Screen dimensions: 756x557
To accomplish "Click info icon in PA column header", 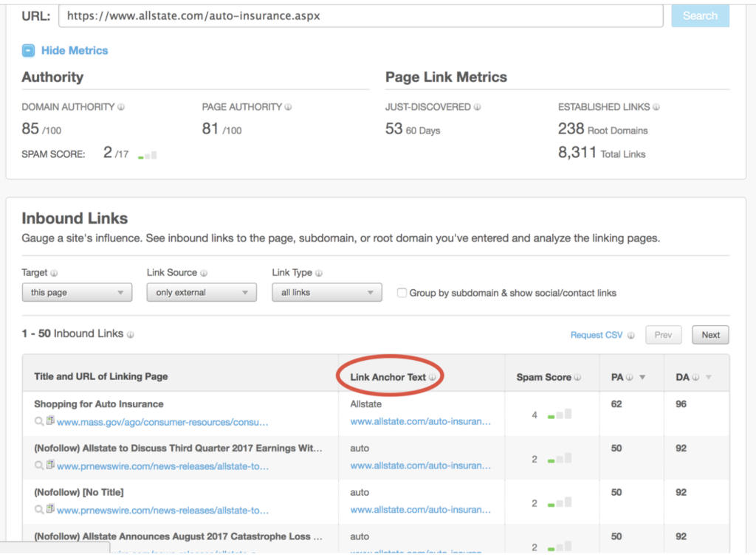I will click(x=629, y=377).
